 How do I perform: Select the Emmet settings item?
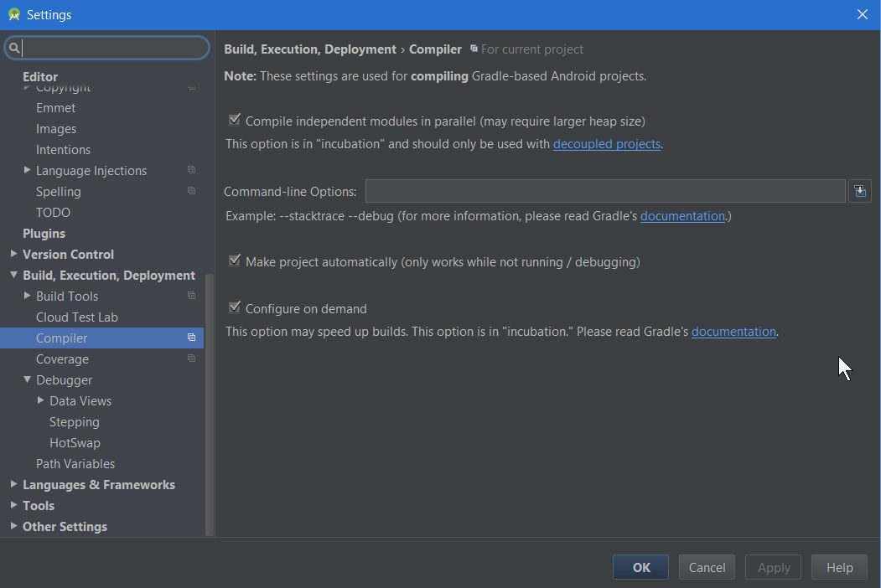[55, 108]
